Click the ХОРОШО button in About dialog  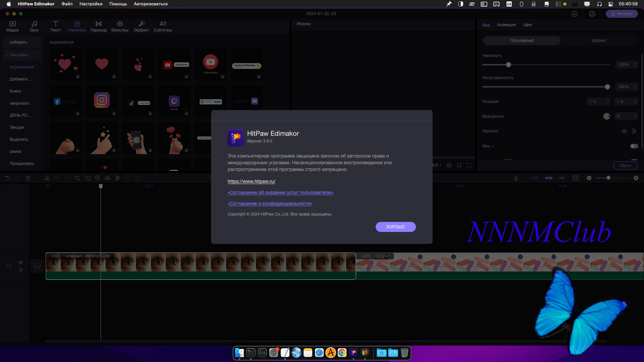[x=395, y=227]
